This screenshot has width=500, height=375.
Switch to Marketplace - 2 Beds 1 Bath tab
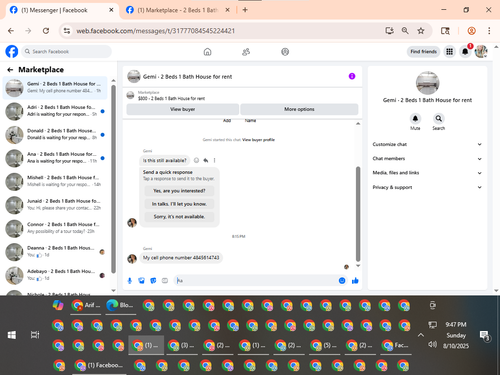coord(177,10)
